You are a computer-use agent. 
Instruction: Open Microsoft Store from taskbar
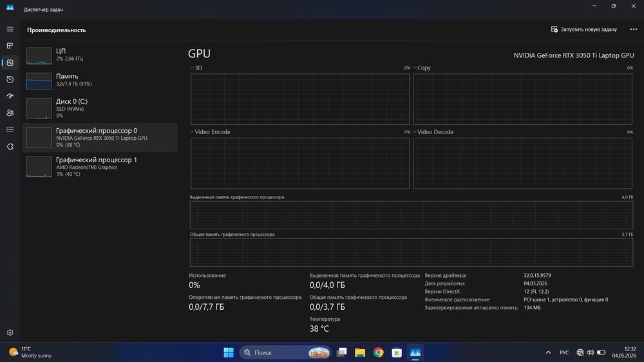point(397,352)
